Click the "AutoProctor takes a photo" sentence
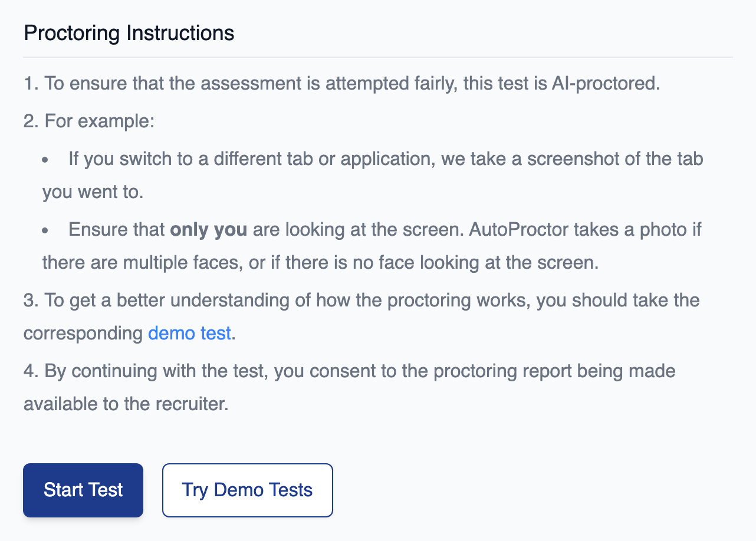Image resolution: width=756 pixels, height=541 pixels. click(585, 229)
